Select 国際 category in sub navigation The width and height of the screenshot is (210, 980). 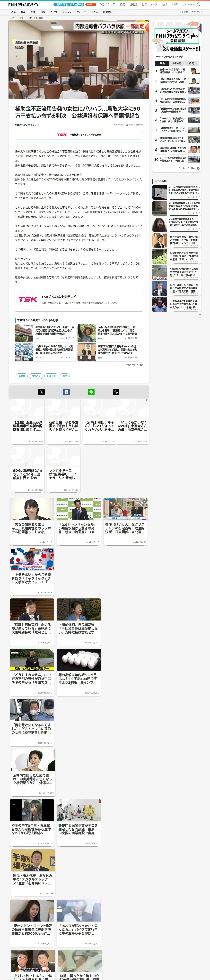pyautogui.click(x=43, y=12)
